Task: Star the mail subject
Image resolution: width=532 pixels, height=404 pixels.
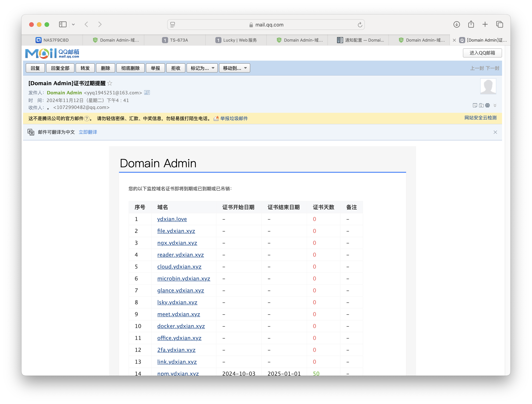Action: coord(110,83)
